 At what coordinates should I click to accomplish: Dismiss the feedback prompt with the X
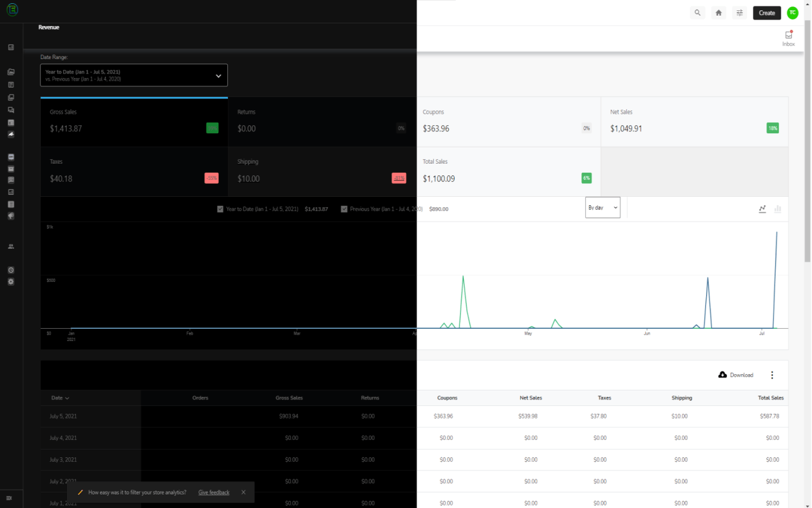pyautogui.click(x=244, y=492)
